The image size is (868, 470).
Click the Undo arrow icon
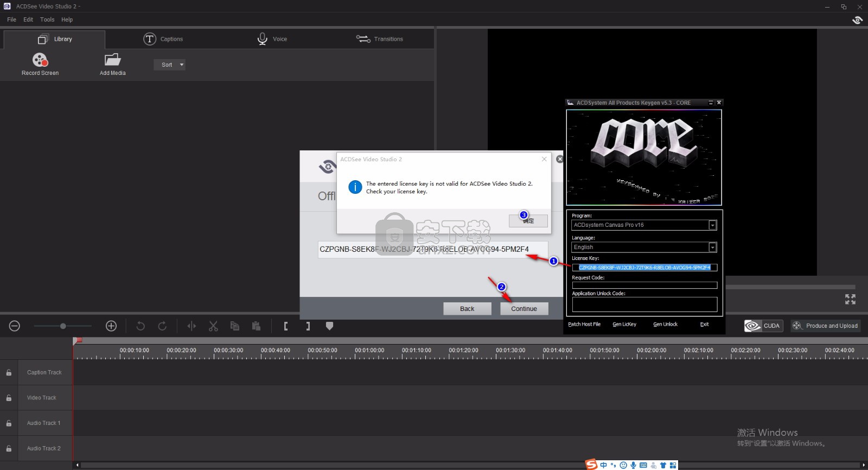coord(141,326)
